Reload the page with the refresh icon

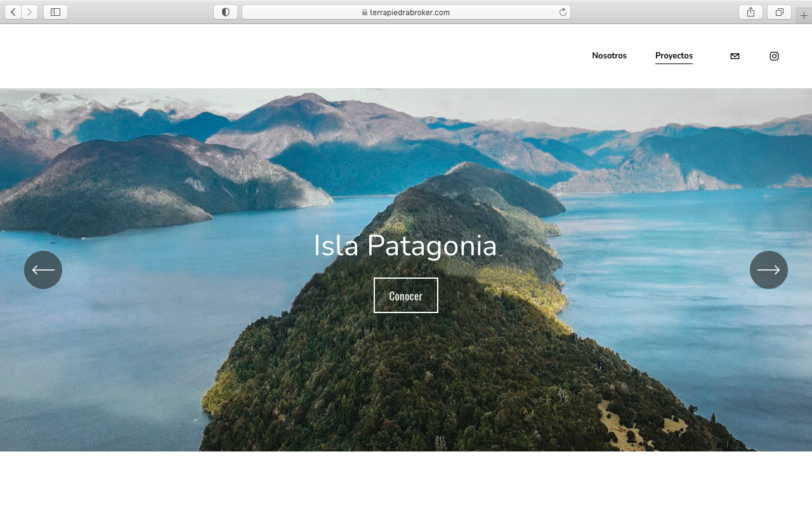click(x=563, y=12)
